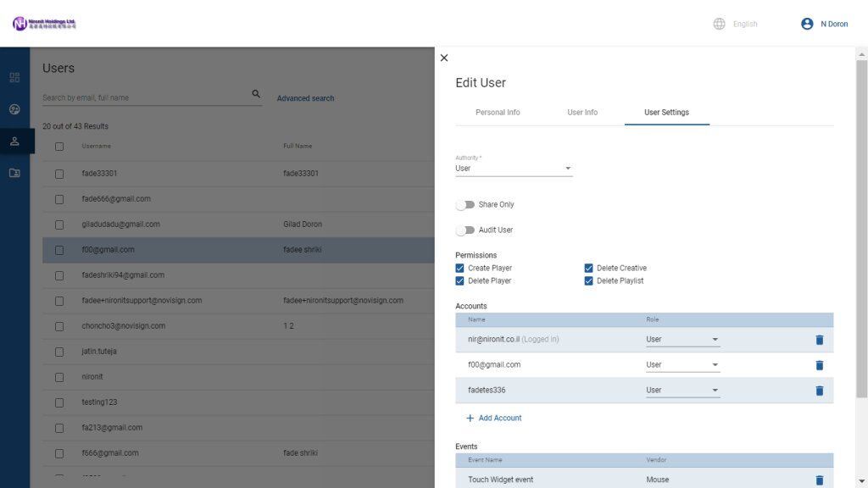Delete the Touch Widget event via trash icon
The width and height of the screenshot is (868, 488).
click(x=819, y=480)
